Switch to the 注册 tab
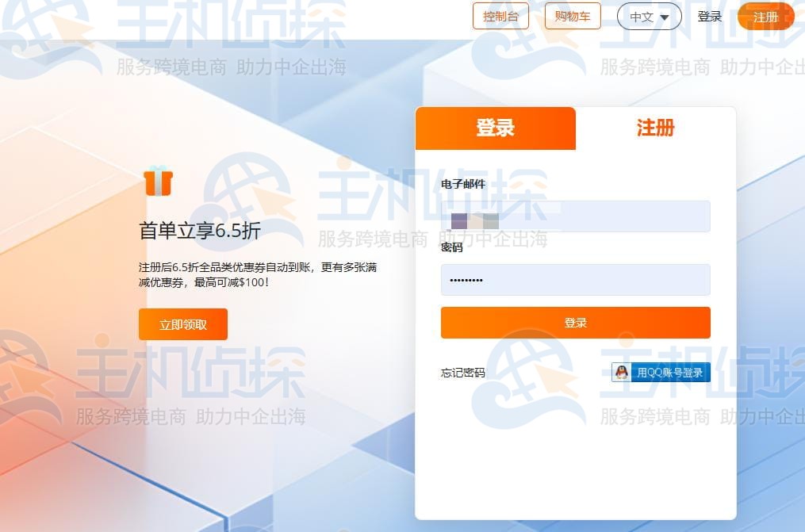This screenshot has width=805, height=532. tap(655, 128)
